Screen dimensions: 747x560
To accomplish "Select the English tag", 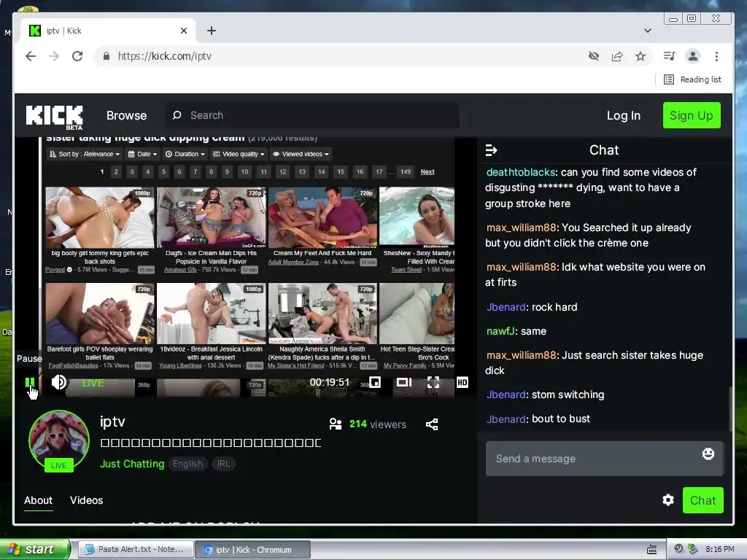I will tap(187, 464).
